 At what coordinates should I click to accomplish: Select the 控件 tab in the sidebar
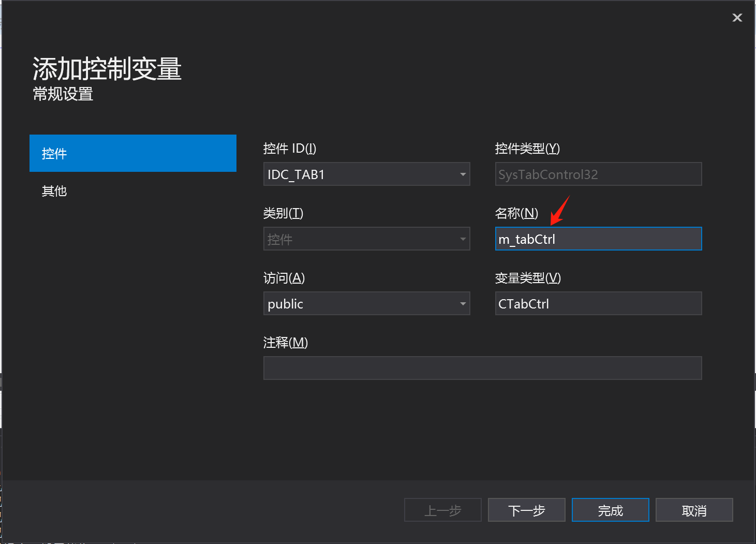[x=133, y=153]
